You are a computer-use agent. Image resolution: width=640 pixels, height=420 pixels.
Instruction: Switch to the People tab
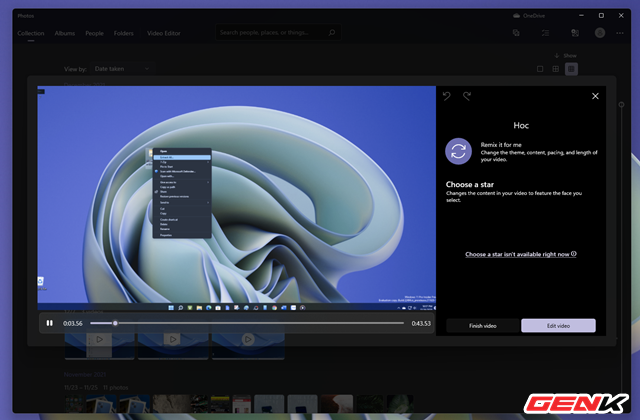coord(94,33)
